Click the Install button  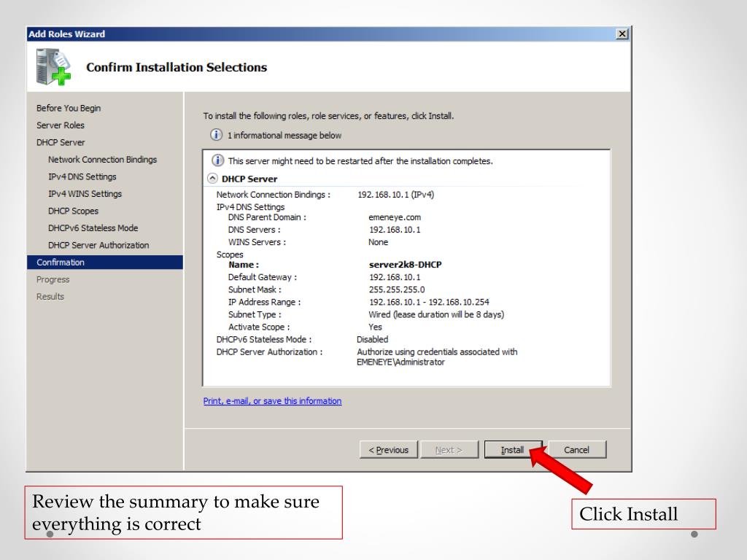pyautogui.click(x=513, y=449)
